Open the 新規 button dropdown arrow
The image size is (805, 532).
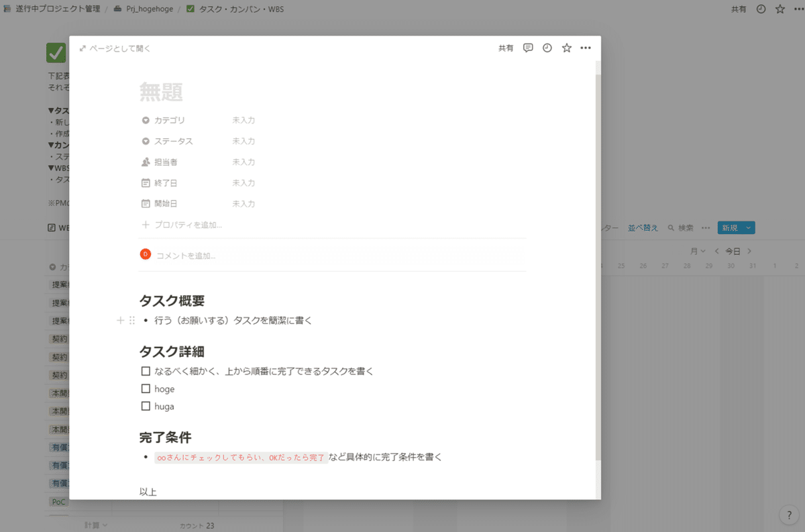(x=749, y=227)
